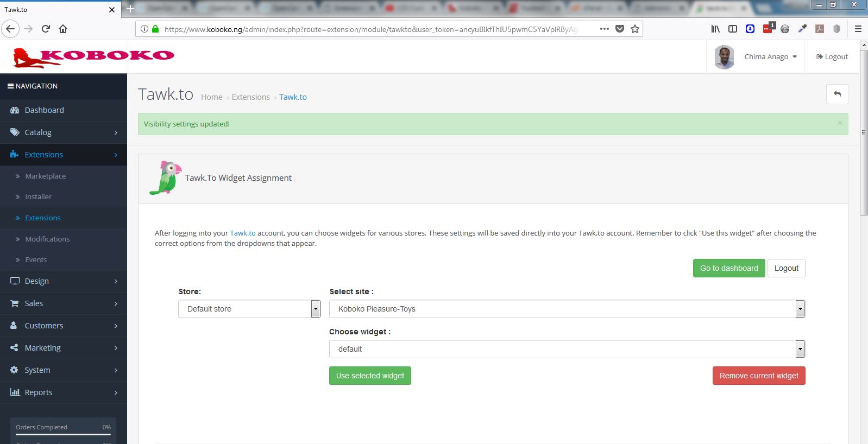868x444 pixels.
Task: Follow the Tawk.to link in instructions
Action: point(243,233)
